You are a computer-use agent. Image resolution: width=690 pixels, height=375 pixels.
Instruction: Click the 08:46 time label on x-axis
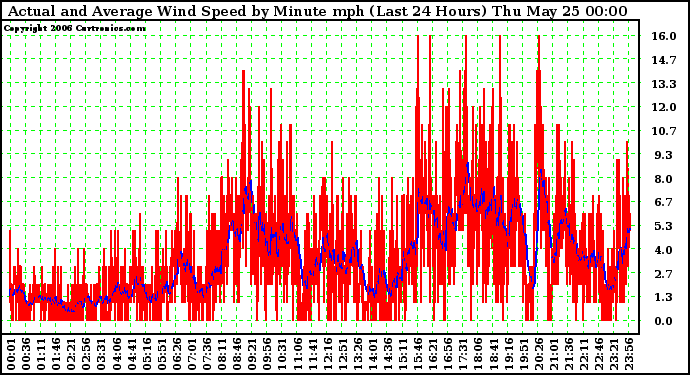pyautogui.click(x=237, y=354)
